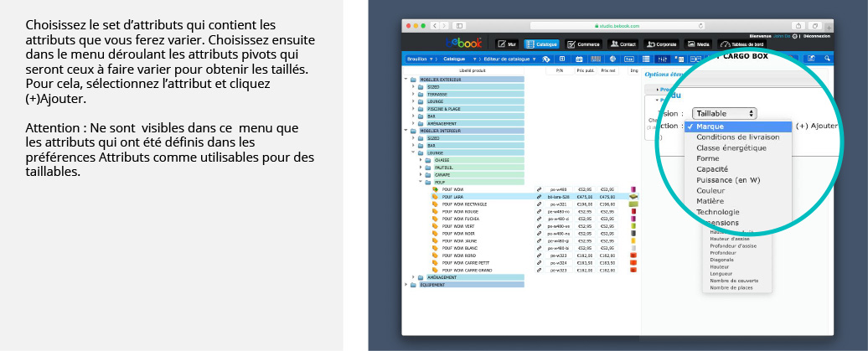This screenshot has width=868, height=351.
Task: Open the Commerce module
Action: pos(584,44)
